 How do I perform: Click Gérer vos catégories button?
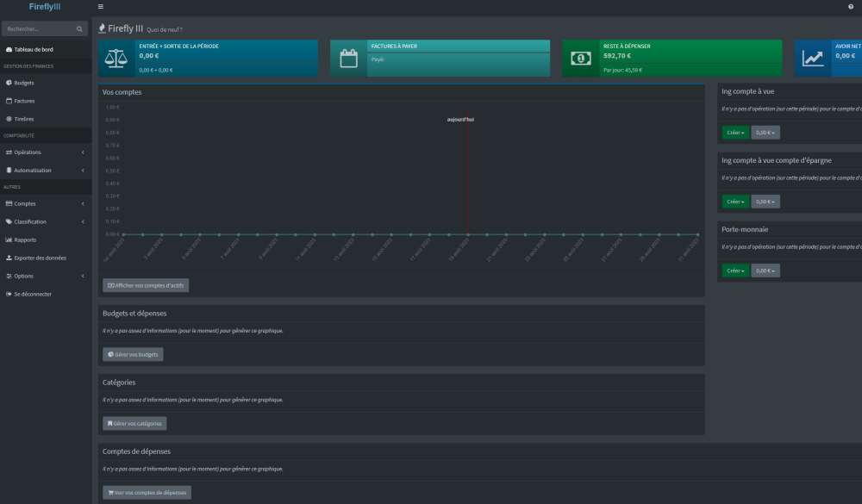coord(134,424)
